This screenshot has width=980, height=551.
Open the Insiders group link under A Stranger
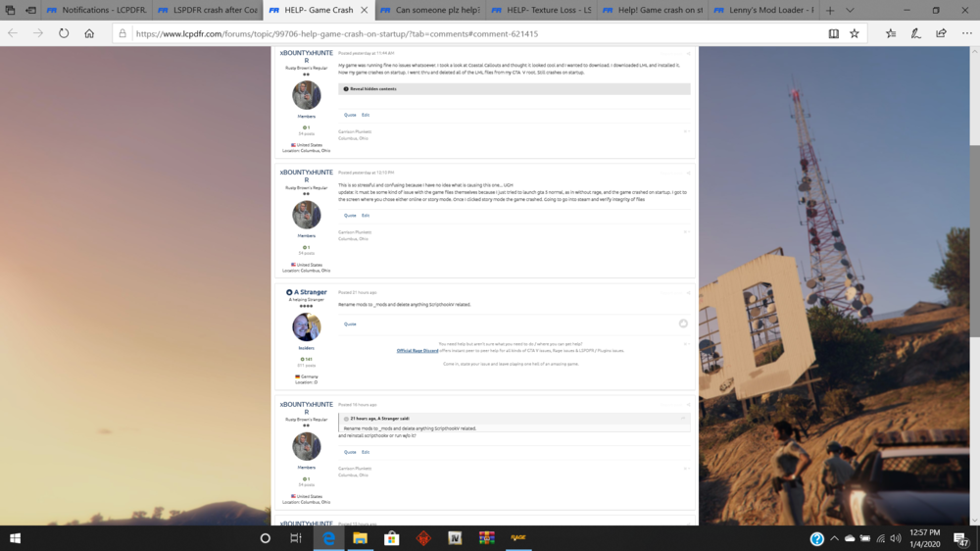pos(306,348)
